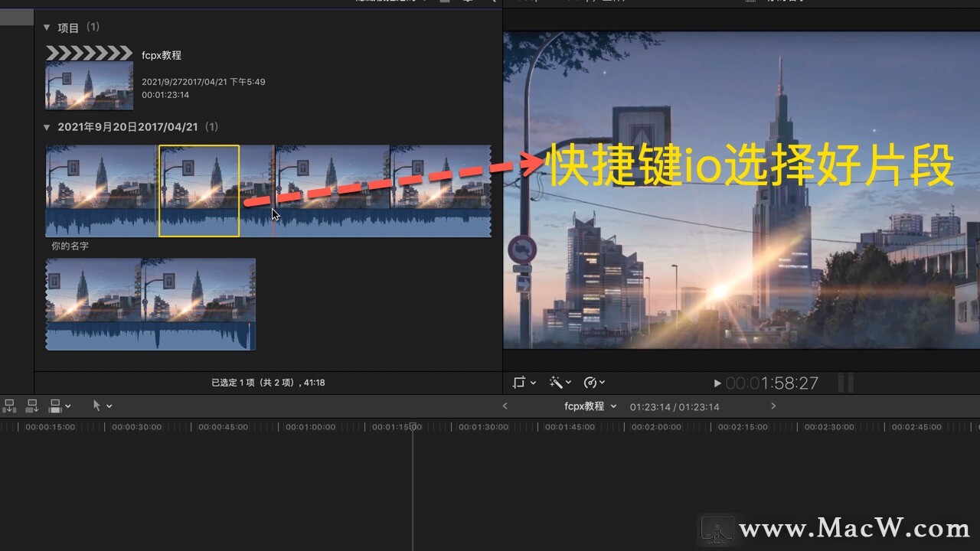Screen dimensions: 980x551
Task: Click the 01:23:14 / 01:23:14 duration readout
Action: [675, 406]
